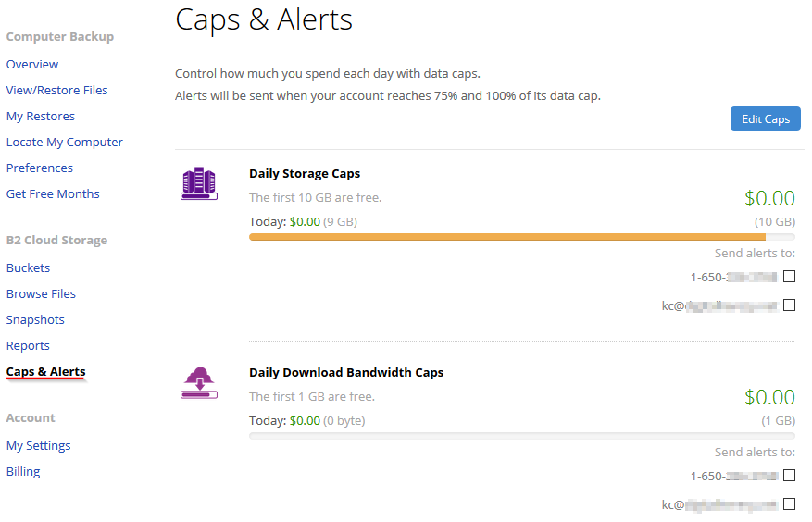Go to View/Restore Files
The width and height of the screenshot is (812, 522).
click(57, 90)
